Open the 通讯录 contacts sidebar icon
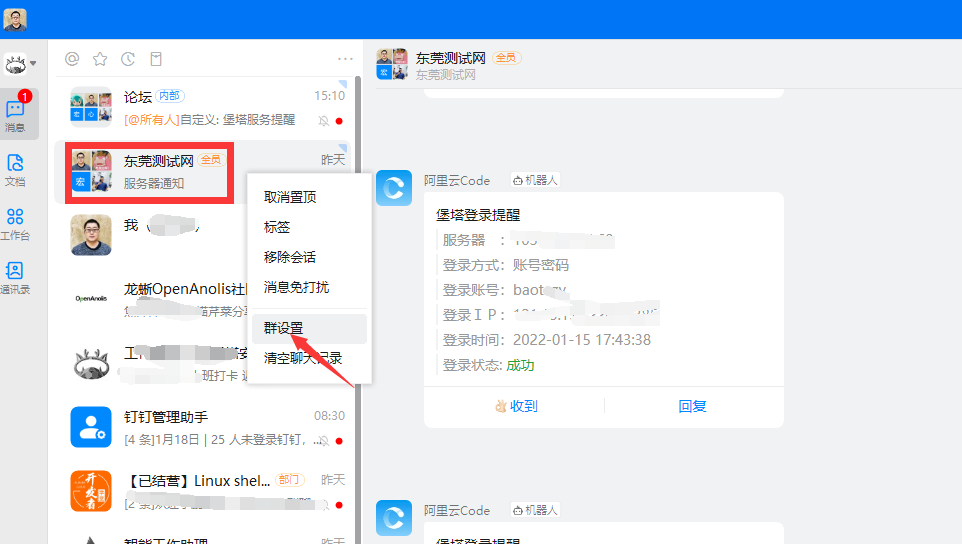The width and height of the screenshot is (962, 544). (15, 278)
